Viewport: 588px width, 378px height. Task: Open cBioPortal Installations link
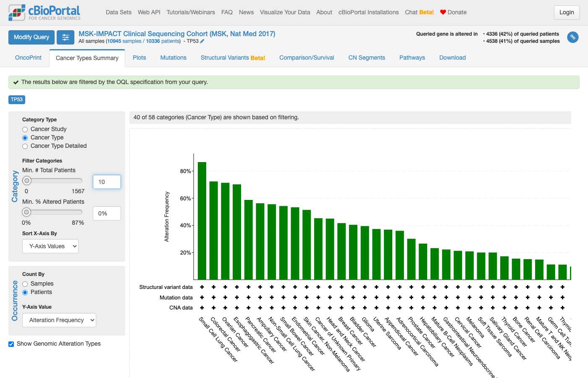coord(368,12)
